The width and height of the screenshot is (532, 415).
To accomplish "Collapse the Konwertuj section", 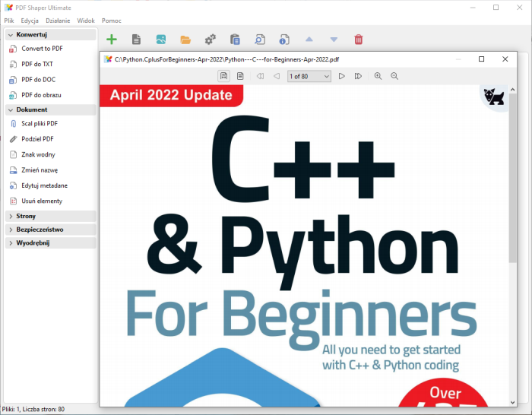I will (51, 35).
